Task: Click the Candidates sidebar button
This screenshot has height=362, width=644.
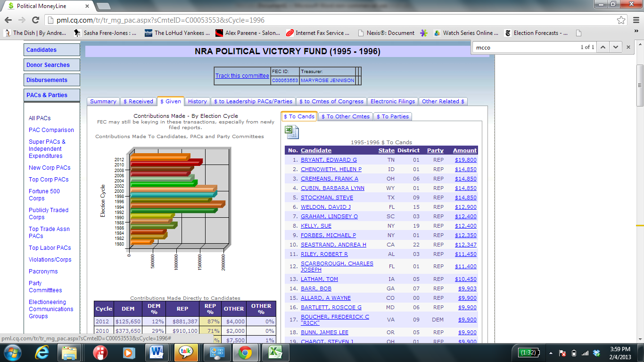Action: [52, 50]
